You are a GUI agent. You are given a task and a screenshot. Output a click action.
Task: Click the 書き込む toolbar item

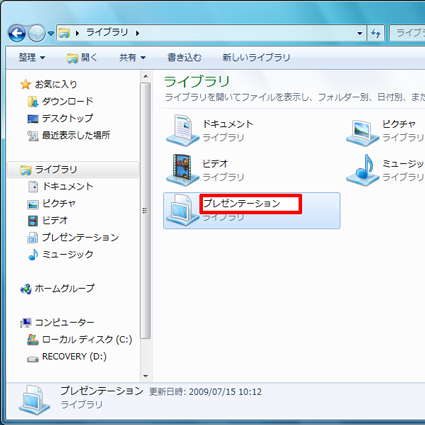184,58
